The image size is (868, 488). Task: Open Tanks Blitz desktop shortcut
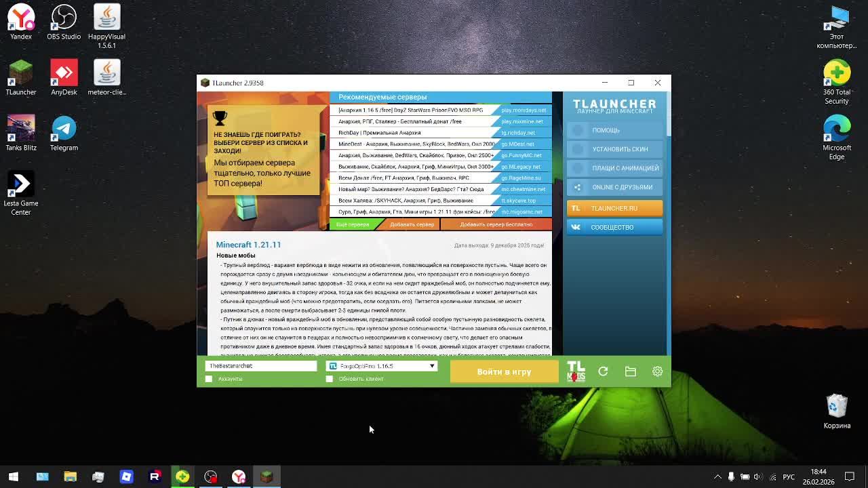point(21,133)
